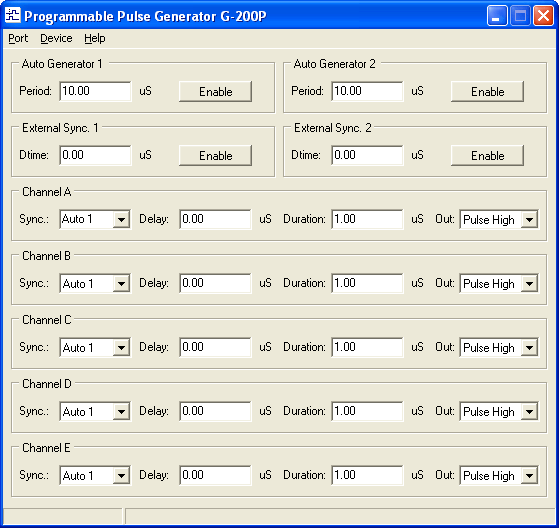Viewport: 559px width, 528px height.
Task: Open the Device menu
Action: (56, 38)
